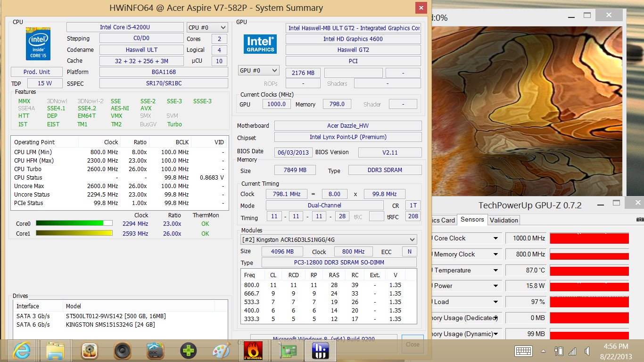The height and width of the screenshot is (362, 644).
Task: Click the CPU LFM (Min) row label
Action: [x=33, y=152]
